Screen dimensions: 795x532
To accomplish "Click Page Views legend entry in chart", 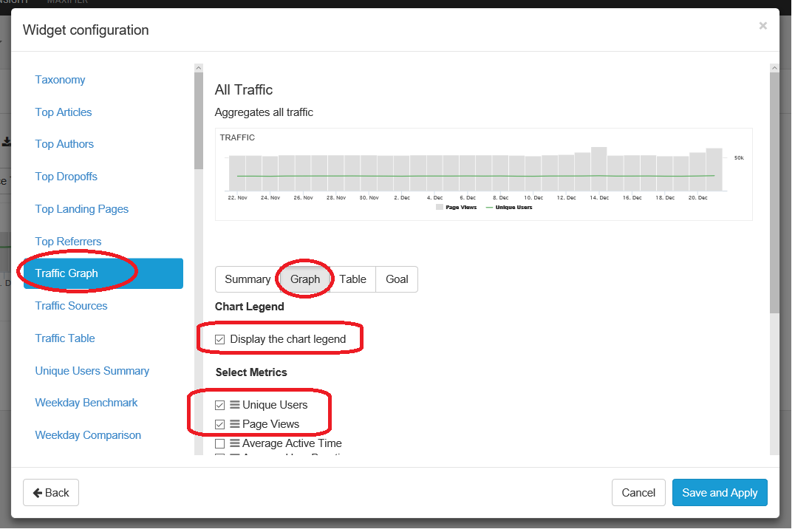I will pyautogui.click(x=458, y=208).
